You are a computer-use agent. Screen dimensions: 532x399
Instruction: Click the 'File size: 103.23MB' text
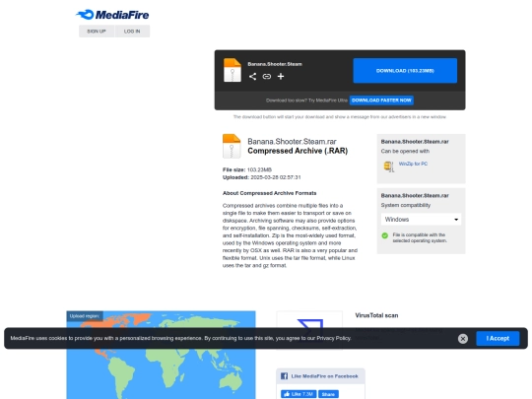click(247, 169)
